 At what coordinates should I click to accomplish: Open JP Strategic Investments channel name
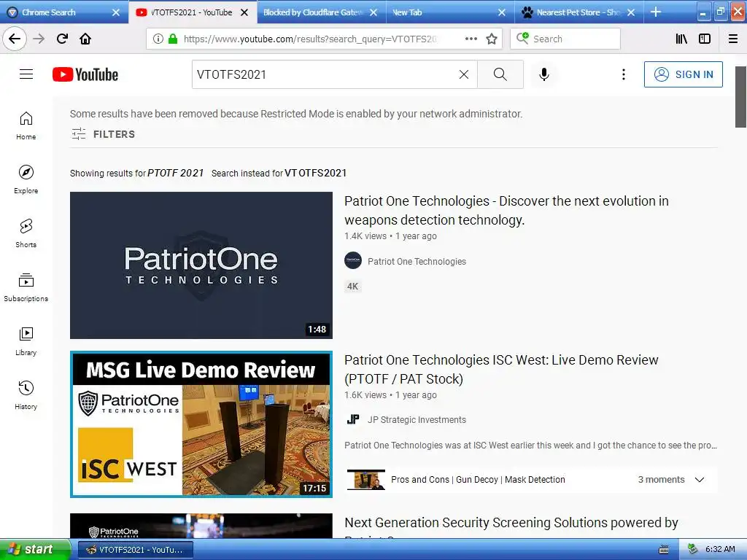pyautogui.click(x=417, y=419)
